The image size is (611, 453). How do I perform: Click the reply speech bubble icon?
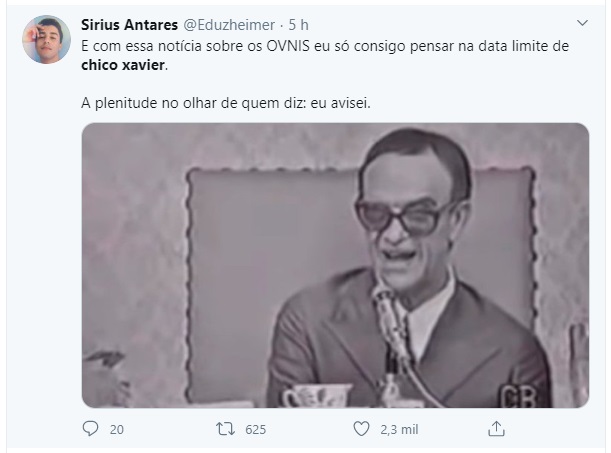(90, 428)
